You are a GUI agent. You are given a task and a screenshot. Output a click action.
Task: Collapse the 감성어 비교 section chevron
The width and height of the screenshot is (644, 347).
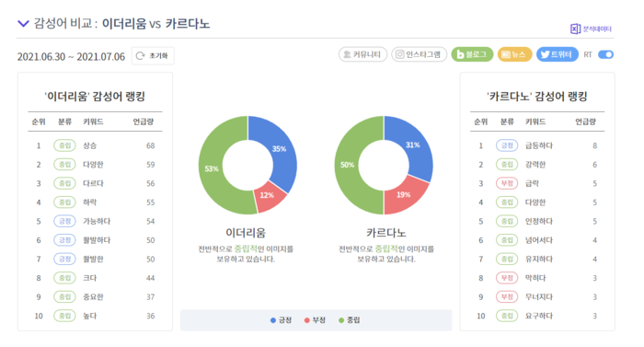coord(23,23)
